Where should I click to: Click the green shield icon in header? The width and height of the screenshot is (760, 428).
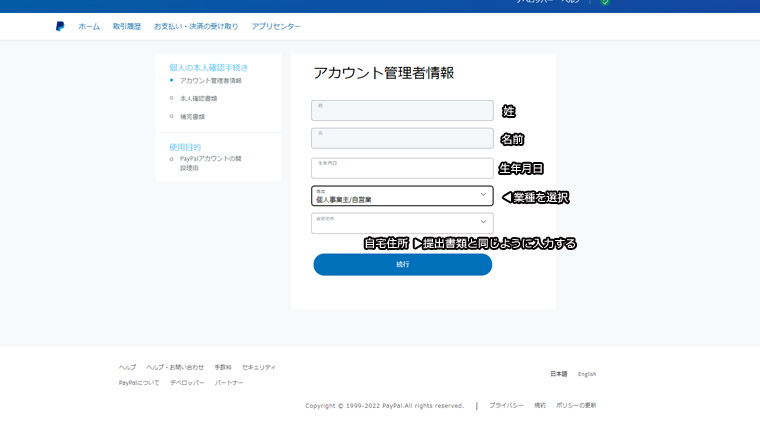pyautogui.click(x=605, y=3)
